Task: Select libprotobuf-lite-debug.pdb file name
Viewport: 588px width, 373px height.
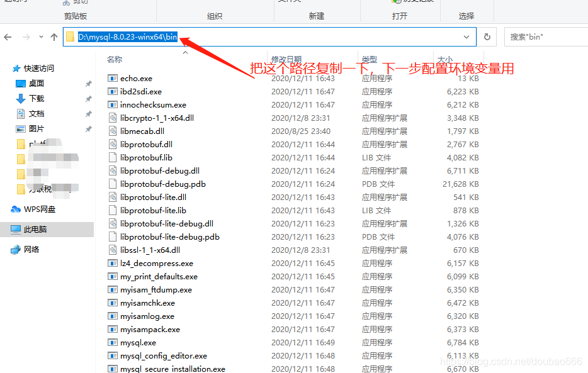Action: pyautogui.click(x=170, y=237)
